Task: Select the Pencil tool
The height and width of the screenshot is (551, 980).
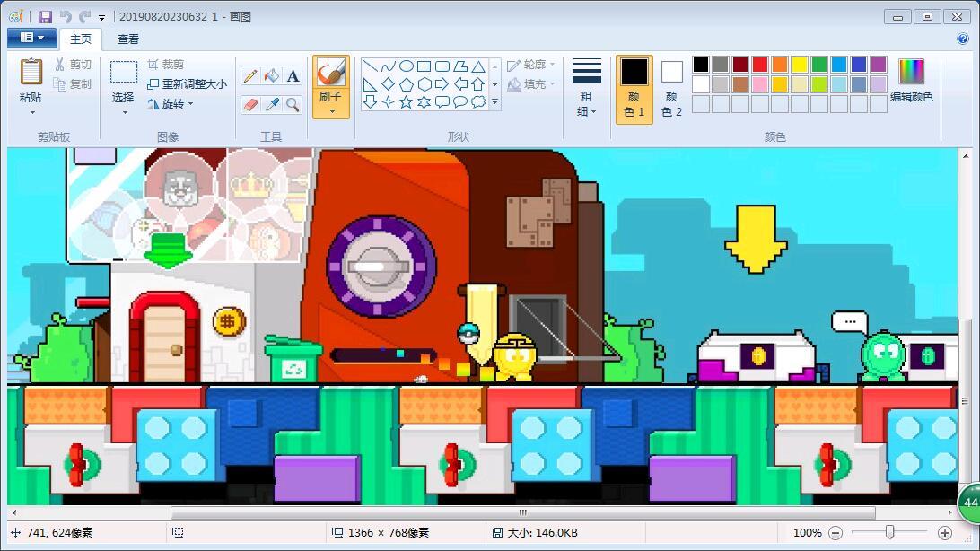Action: coord(250,75)
